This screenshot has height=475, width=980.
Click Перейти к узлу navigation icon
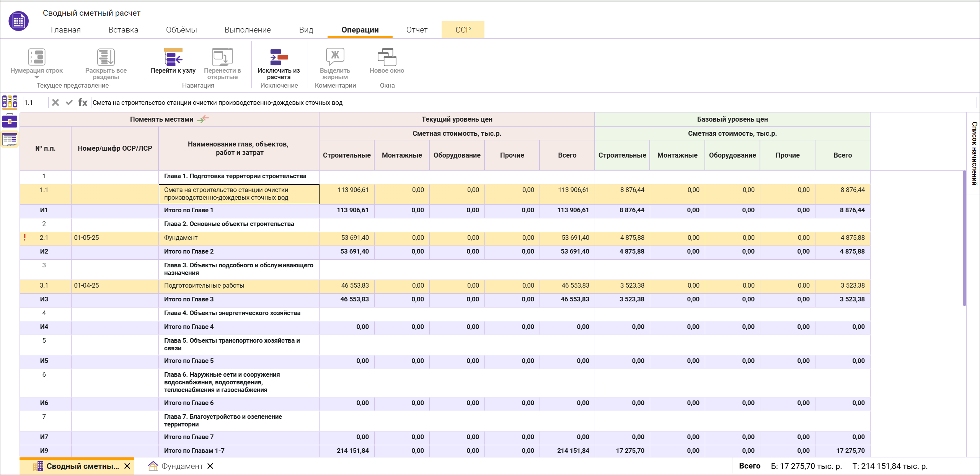click(x=173, y=57)
